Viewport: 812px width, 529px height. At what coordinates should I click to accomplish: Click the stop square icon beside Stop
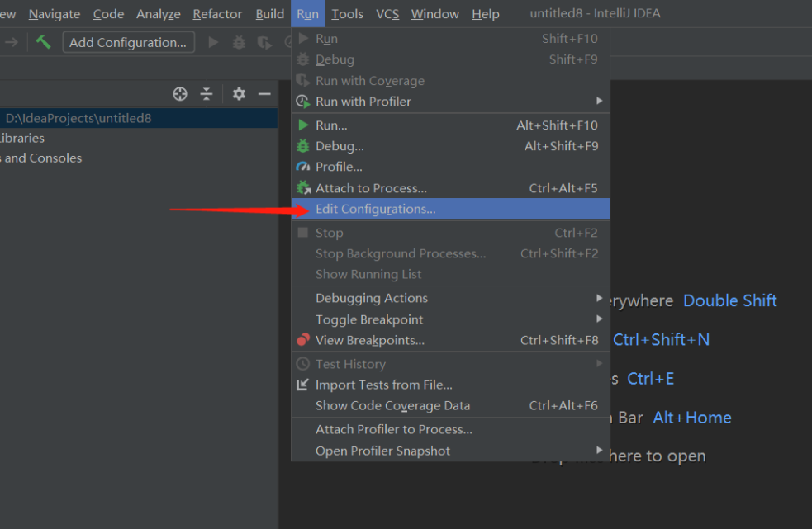pos(303,233)
